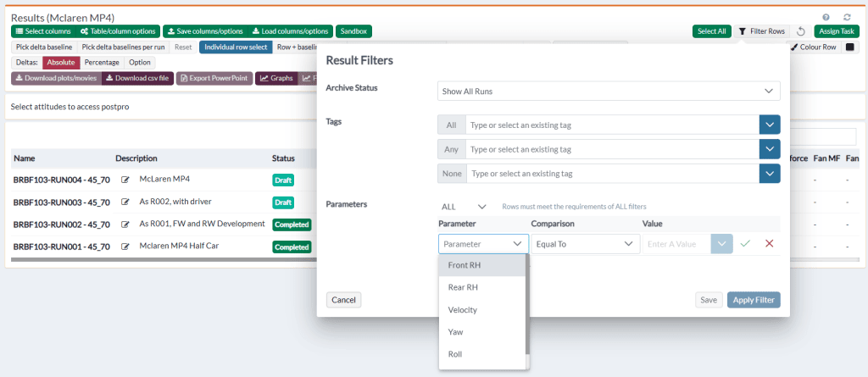
Task: Click Download plots/movies
Action: tap(57, 78)
